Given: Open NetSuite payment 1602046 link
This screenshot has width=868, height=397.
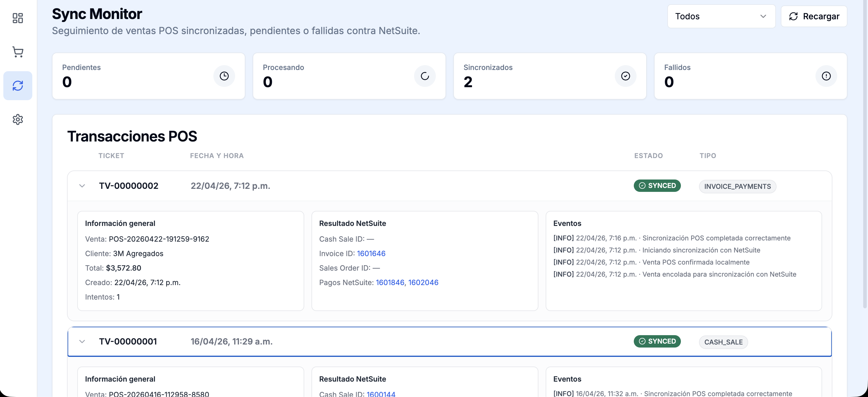Looking at the screenshot, I should pyautogui.click(x=423, y=282).
